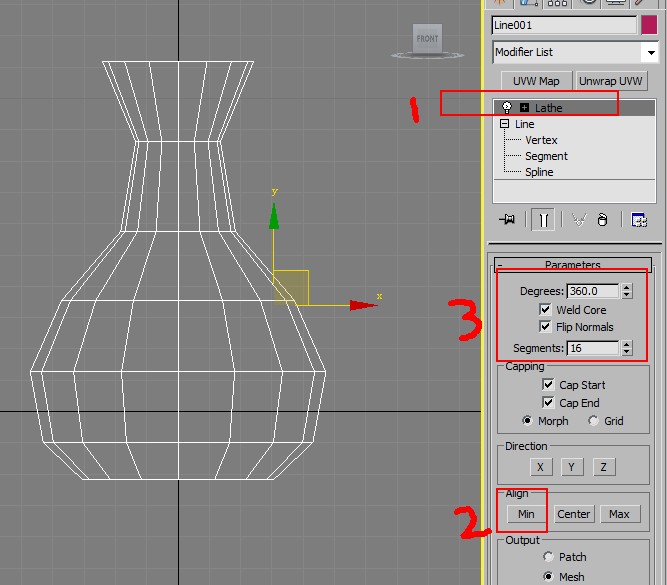Click the Pin Stack pushpin icon

click(507, 220)
